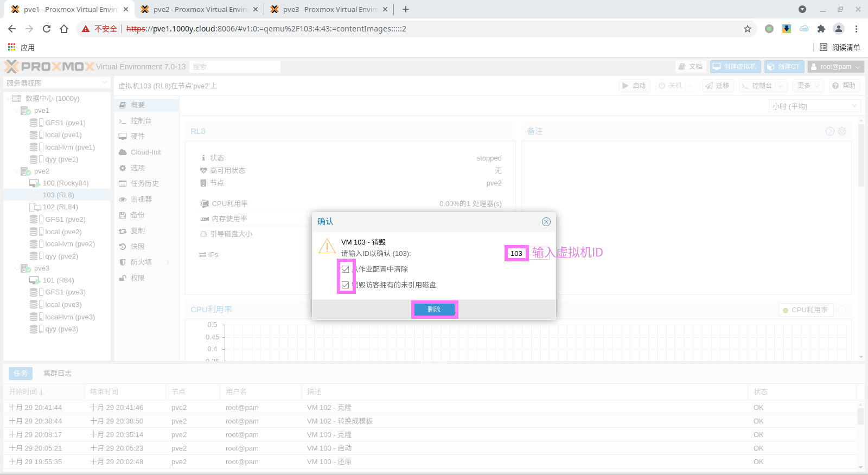
Task: Switch to the cluster log tab
Action: coord(58,373)
